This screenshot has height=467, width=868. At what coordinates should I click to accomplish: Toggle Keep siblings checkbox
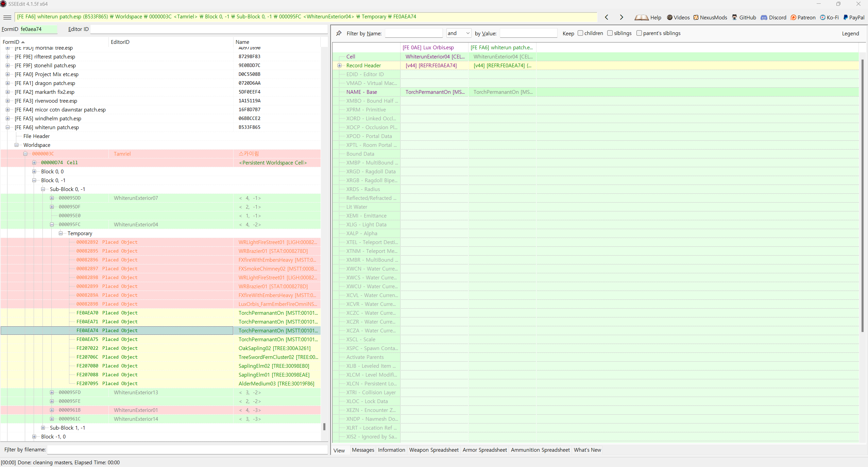pyautogui.click(x=610, y=33)
